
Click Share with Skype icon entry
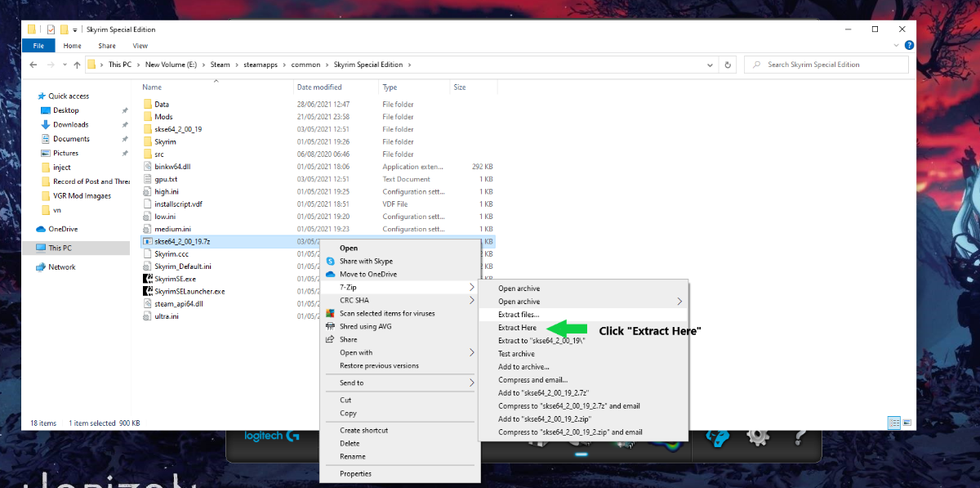(366, 261)
